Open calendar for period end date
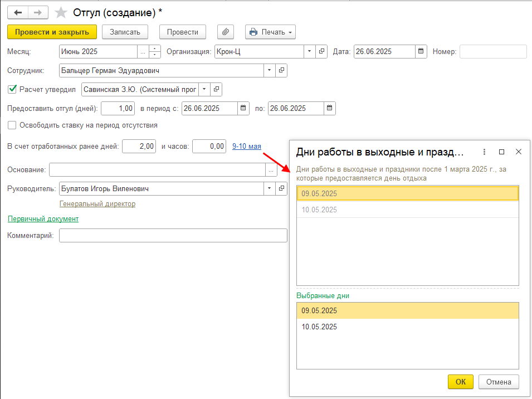The height and width of the screenshot is (399, 532). click(329, 108)
